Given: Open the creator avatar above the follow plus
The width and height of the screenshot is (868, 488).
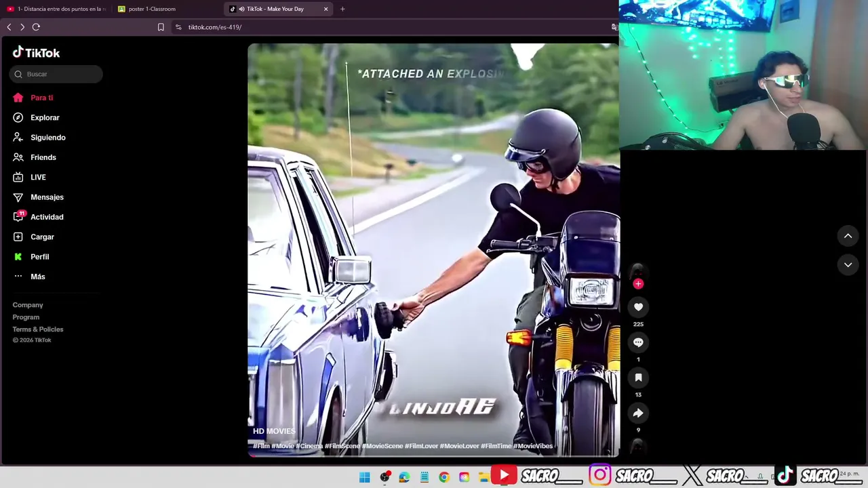Looking at the screenshot, I should [x=638, y=271].
